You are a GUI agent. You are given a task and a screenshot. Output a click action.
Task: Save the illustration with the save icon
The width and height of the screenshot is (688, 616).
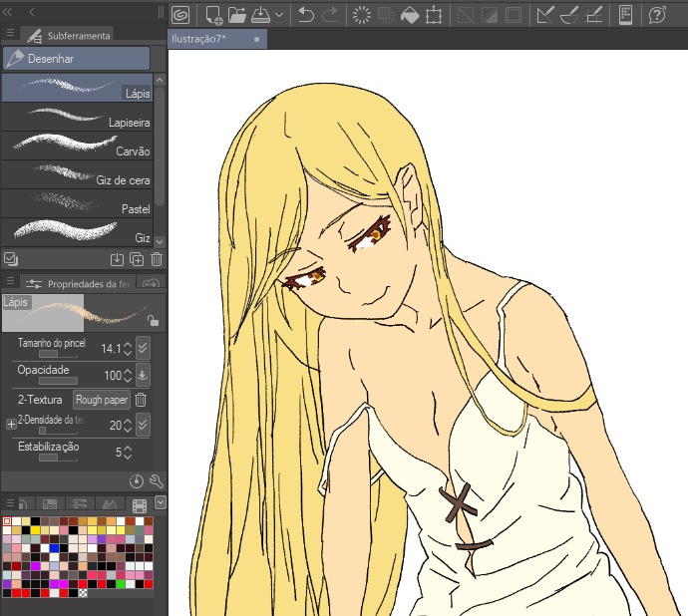click(260, 15)
